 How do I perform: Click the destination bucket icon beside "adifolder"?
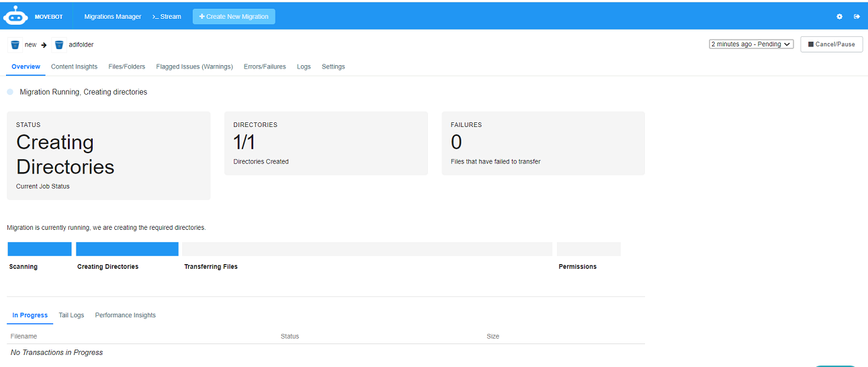click(59, 45)
